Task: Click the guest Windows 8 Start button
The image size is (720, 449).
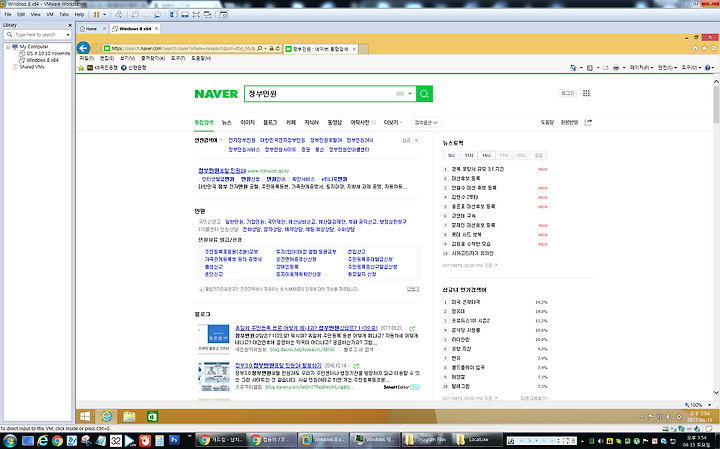Action: 85,416
